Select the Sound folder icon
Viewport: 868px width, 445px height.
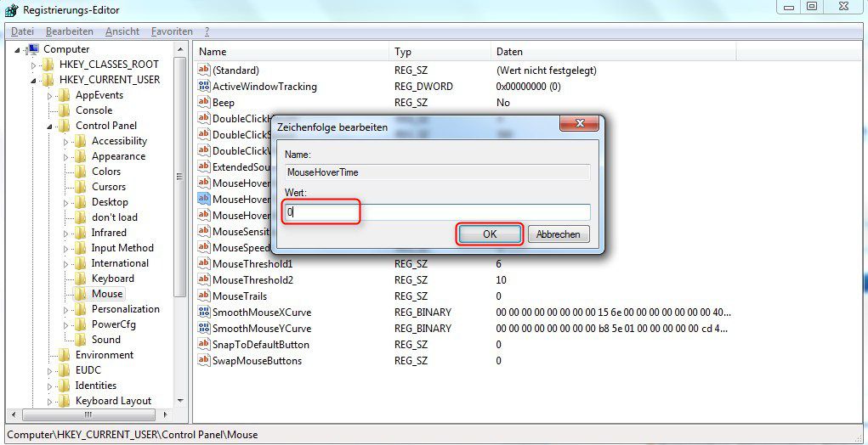point(80,340)
